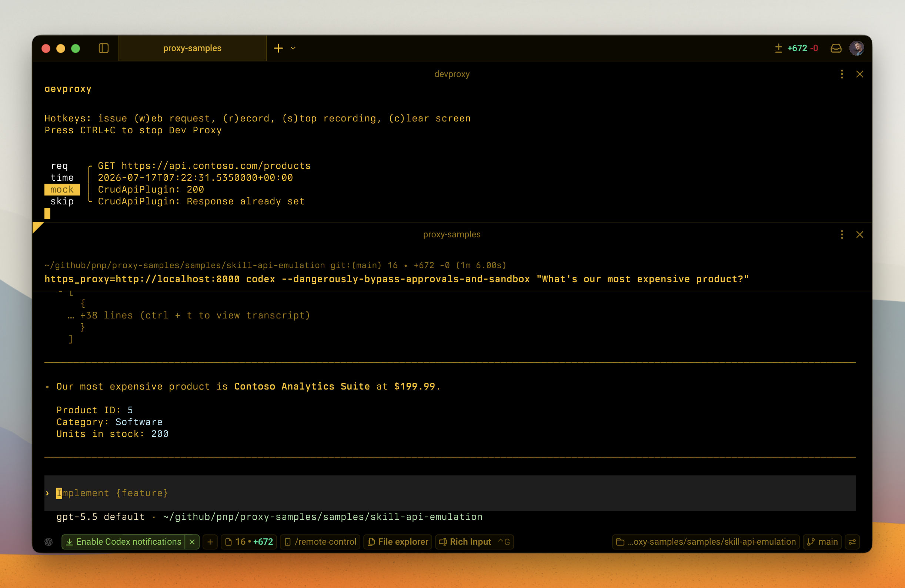The width and height of the screenshot is (905, 588).
Task: Click the $199.99 price text
Action: (x=414, y=387)
